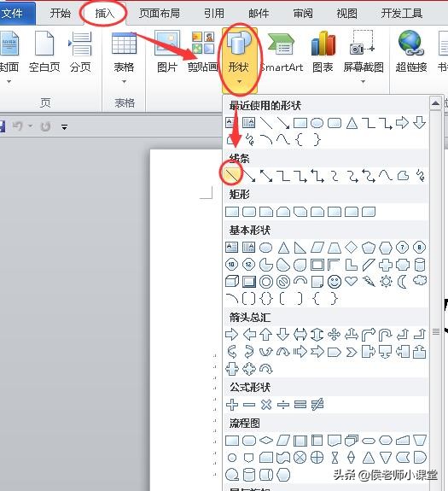Open the 表格 table dropdown
The height and width of the screenshot is (491, 448).
[x=124, y=58]
